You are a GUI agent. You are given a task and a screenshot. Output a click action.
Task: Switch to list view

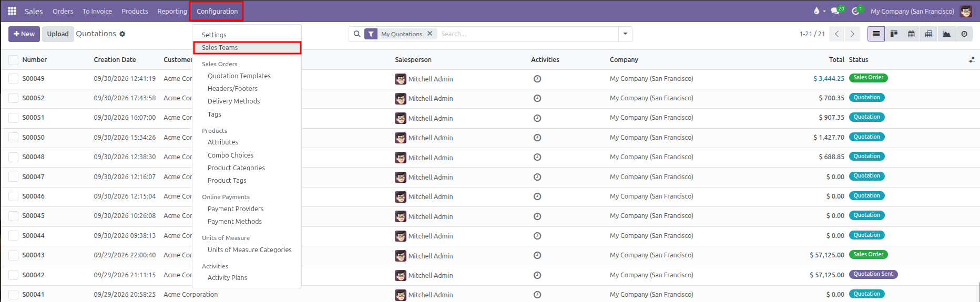[876, 34]
